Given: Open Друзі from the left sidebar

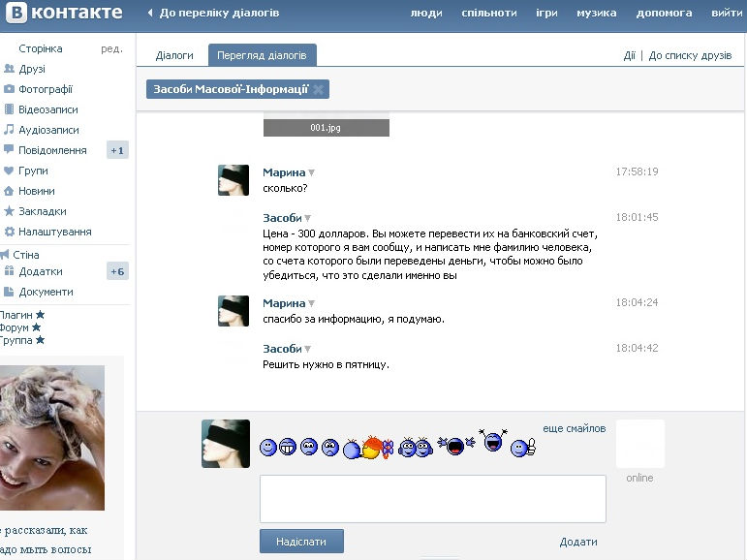Looking at the screenshot, I should tap(31, 69).
